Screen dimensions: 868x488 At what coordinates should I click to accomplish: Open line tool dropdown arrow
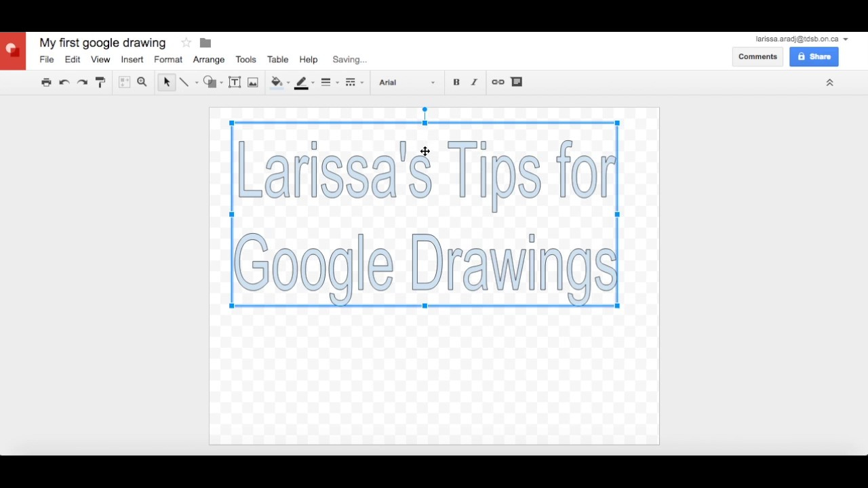(197, 83)
